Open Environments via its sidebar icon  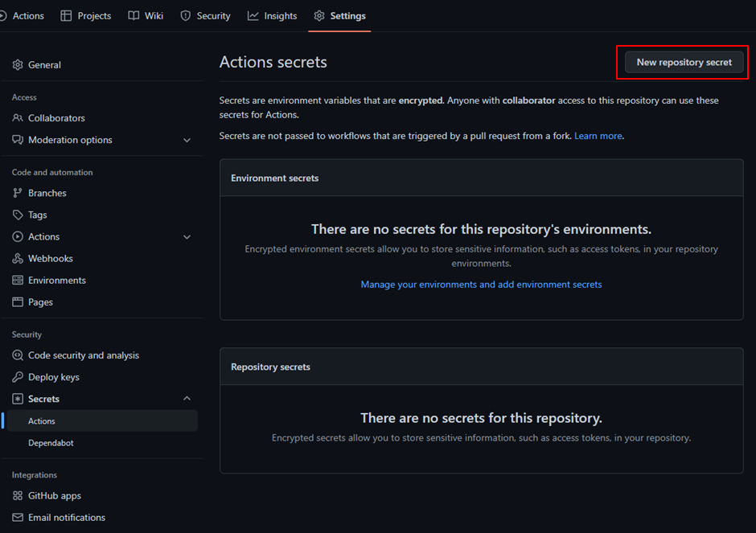(x=17, y=280)
